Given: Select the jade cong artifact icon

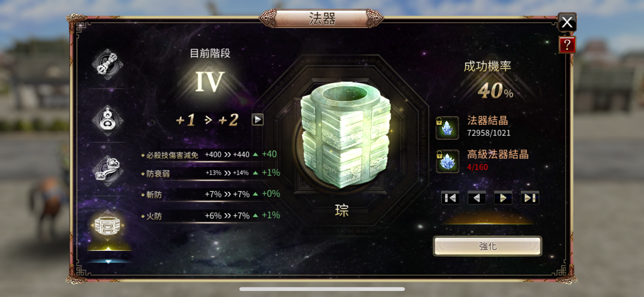Looking at the screenshot, I should pos(108,225).
